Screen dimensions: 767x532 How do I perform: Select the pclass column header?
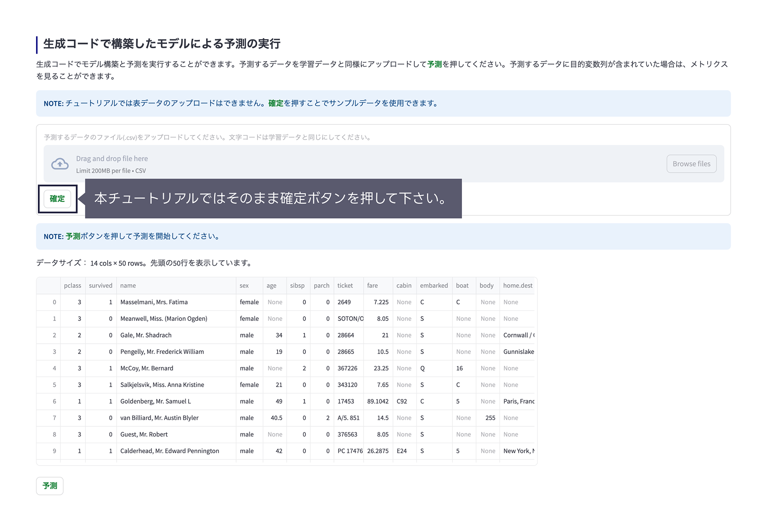tap(73, 286)
